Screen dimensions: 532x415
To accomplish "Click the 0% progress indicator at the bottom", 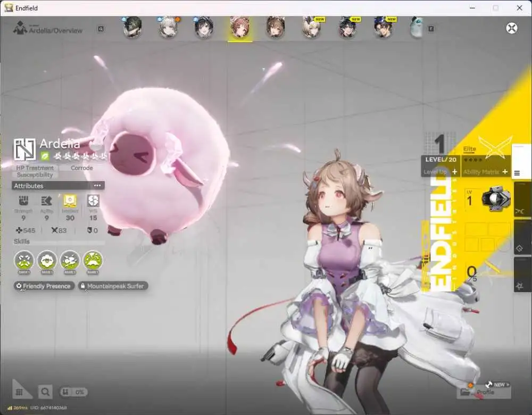I will [x=74, y=392].
